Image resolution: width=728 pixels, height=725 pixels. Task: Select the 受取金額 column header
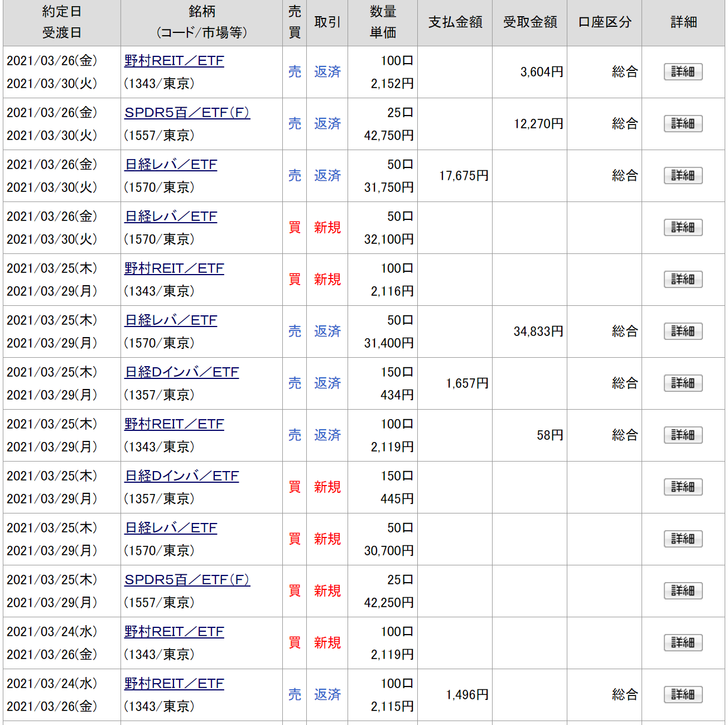(x=530, y=22)
